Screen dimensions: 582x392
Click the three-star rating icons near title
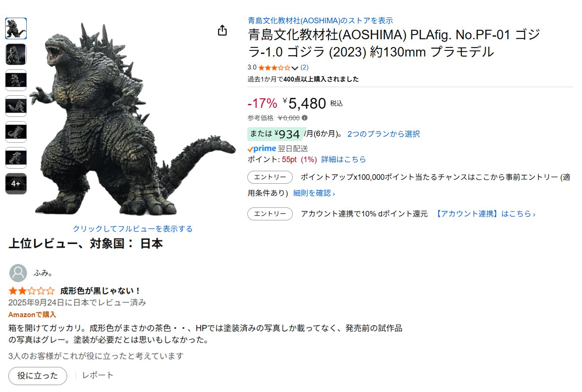pos(274,68)
